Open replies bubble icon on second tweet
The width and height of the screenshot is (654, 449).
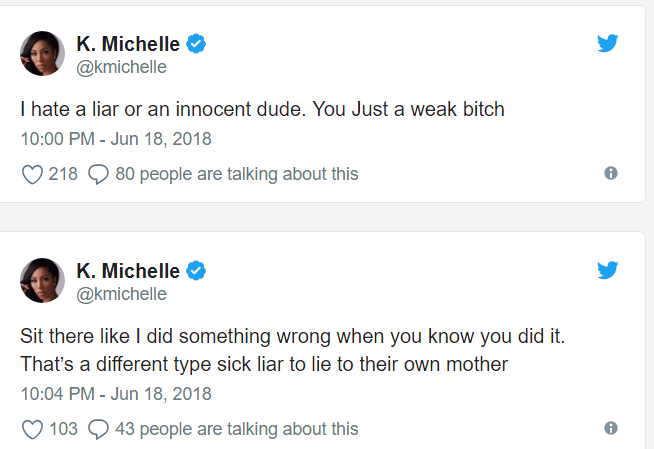pos(98,429)
